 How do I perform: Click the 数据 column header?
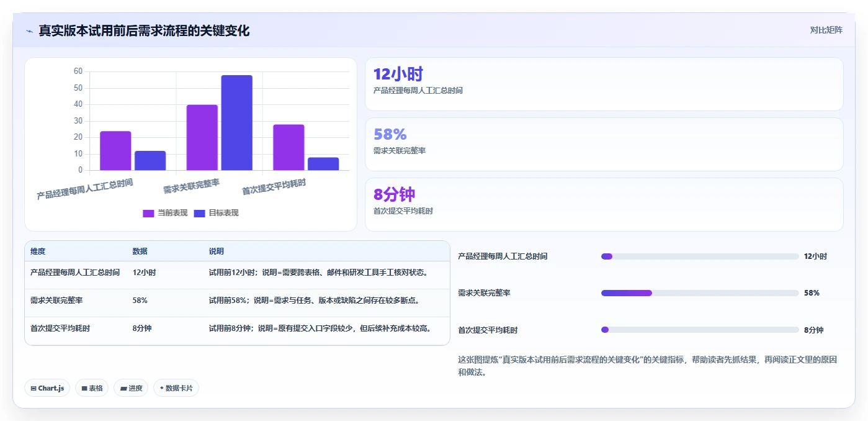pyautogui.click(x=140, y=251)
